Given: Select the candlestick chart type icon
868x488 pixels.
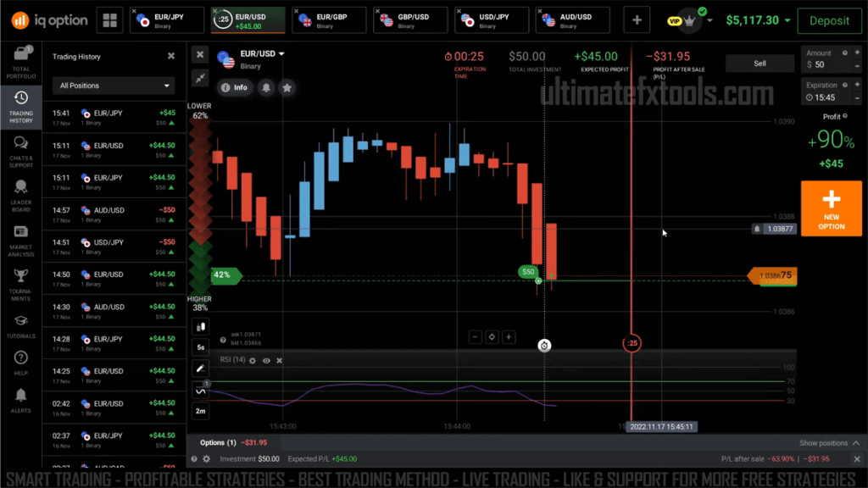Looking at the screenshot, I should click(x=200, y=328).
